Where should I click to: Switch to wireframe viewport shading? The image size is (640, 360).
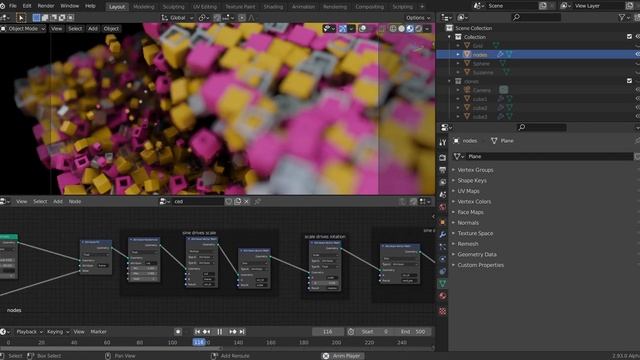click(x=393, y=29)
